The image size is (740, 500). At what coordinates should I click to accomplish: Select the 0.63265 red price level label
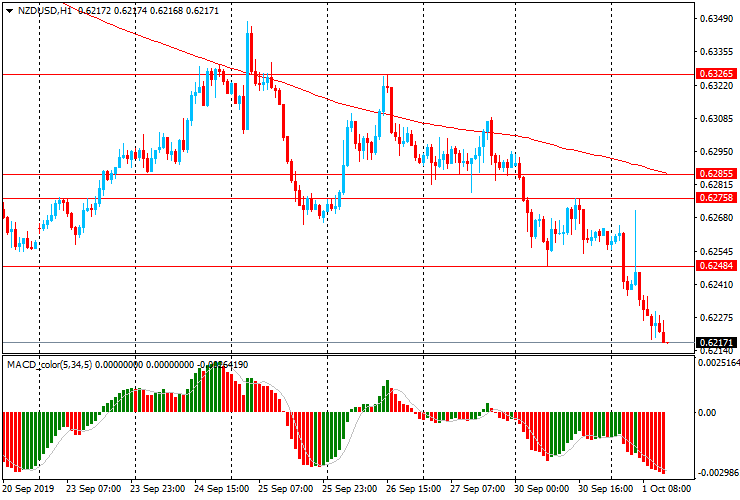point(717,74)
